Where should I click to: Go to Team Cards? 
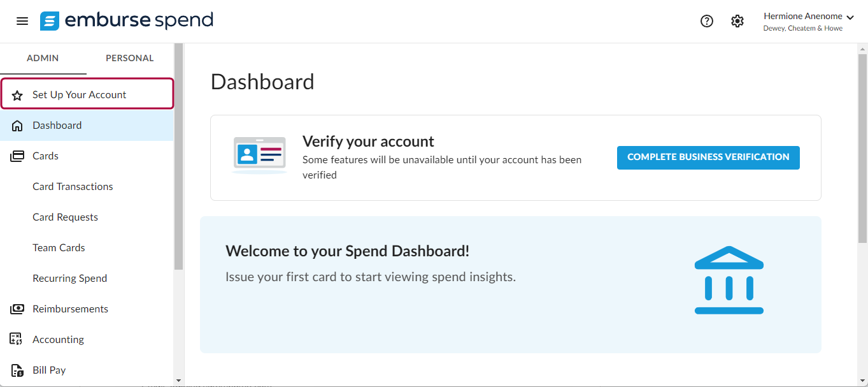(59, 248)
